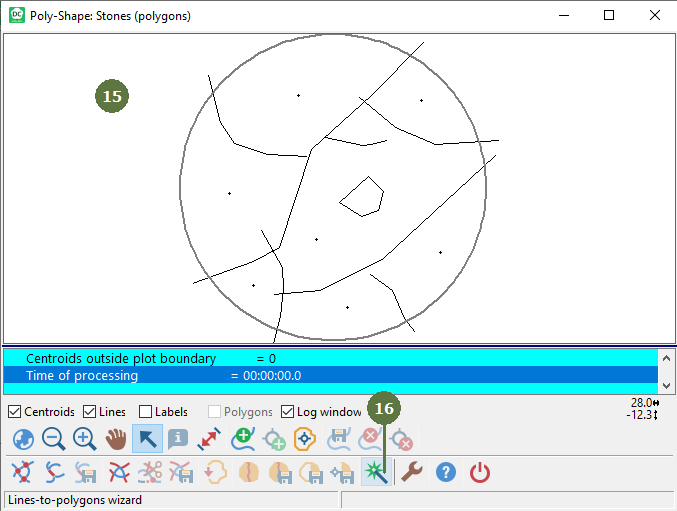Click the log window scroll up arrow
The width and height of the screenshot is (677, 511).
coord(666,358)
